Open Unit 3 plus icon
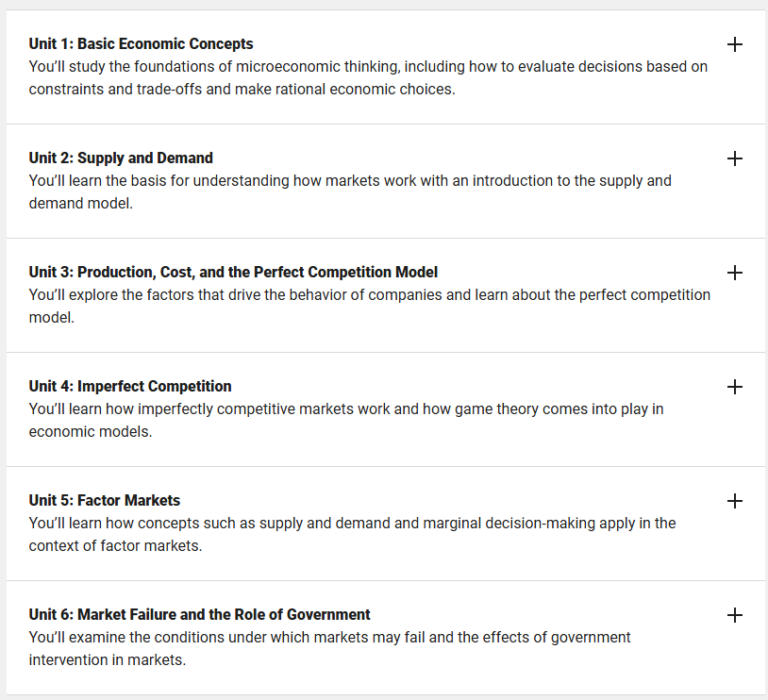 734,273
